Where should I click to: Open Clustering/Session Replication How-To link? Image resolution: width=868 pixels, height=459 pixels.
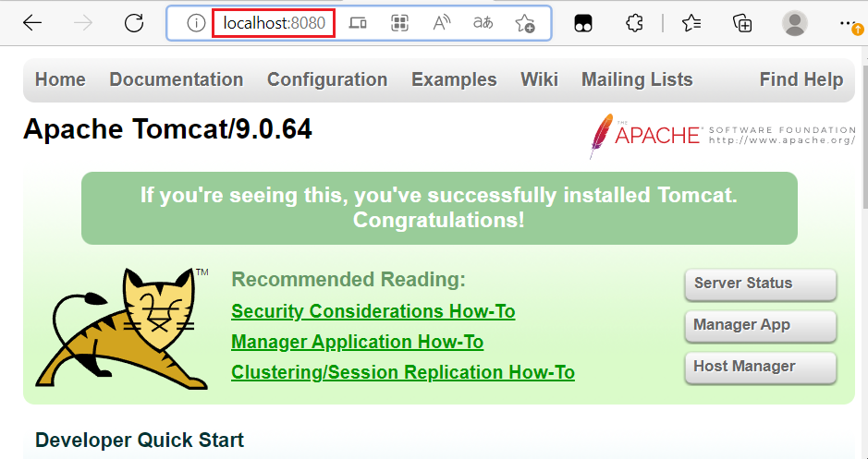pos(403,372)
